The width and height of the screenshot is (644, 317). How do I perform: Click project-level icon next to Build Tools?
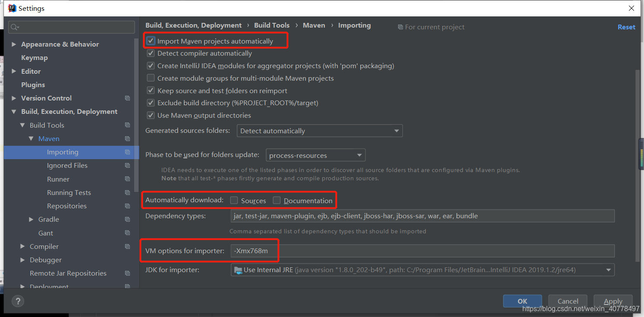[x=127, y=125]
